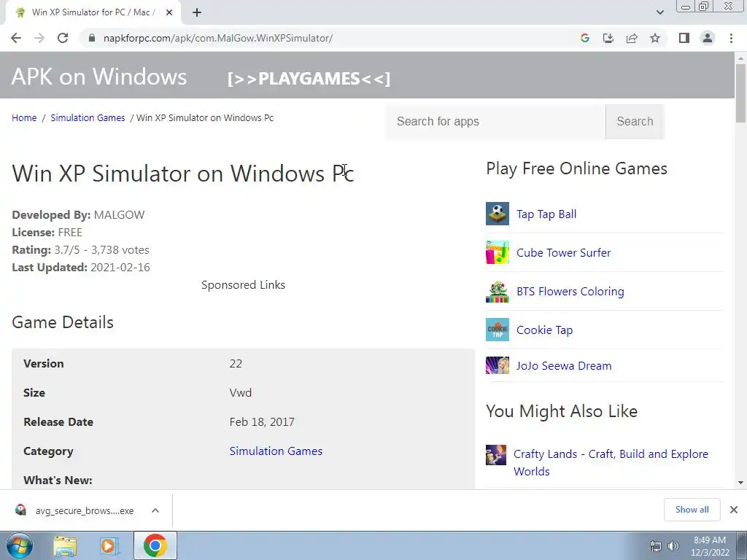The height and width of the screenshot is (560, 747).
Task: Click the network tray icon
Action: click(656, 546)
